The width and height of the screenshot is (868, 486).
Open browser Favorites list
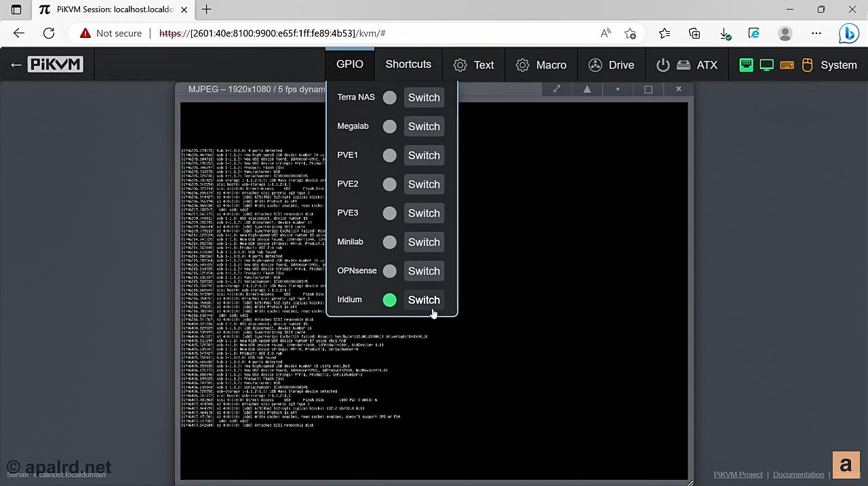pyautogui.click(x=665, y=33)
